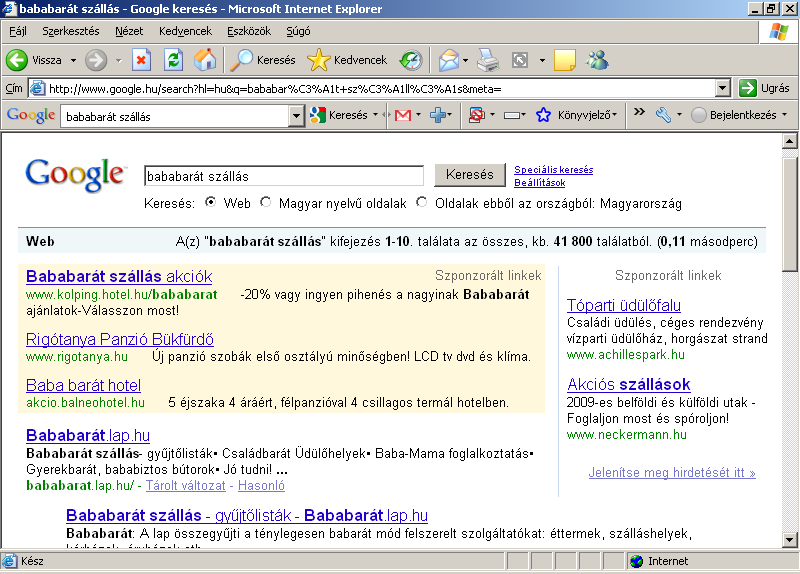The height and width of the screenshot is (574, 800).
Task: Click the yellow note toolbar icon
Action: (565, 60)
